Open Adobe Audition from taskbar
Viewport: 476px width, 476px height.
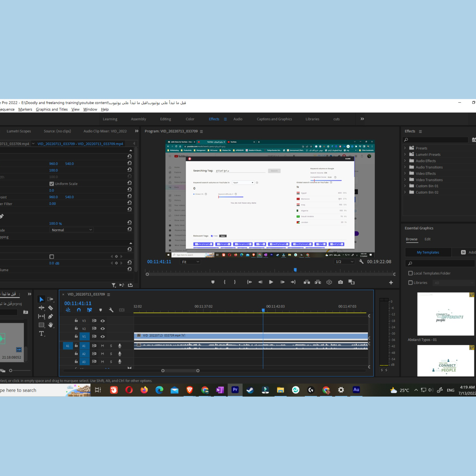pyautogui.click(x=356, y=390)
